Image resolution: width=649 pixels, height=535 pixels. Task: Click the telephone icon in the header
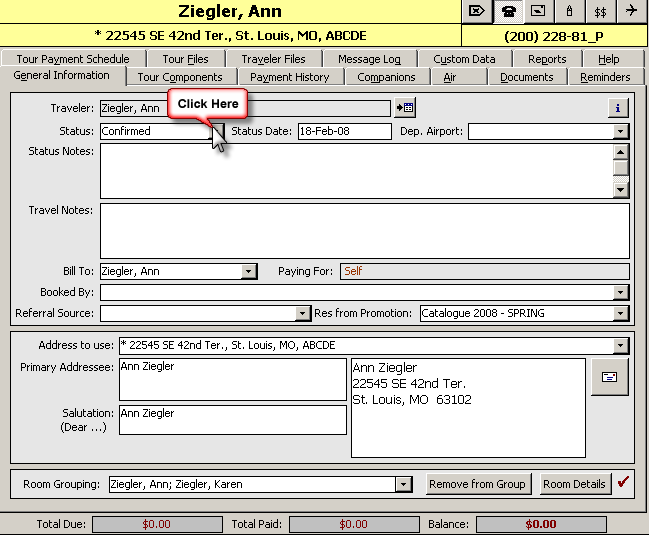(x=510, y=11)
